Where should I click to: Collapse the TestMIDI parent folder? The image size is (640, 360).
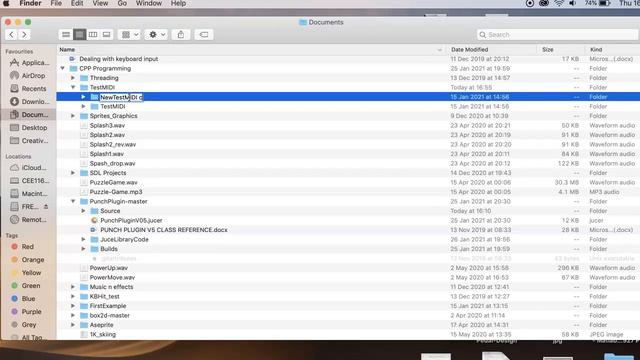coord(73,87)
